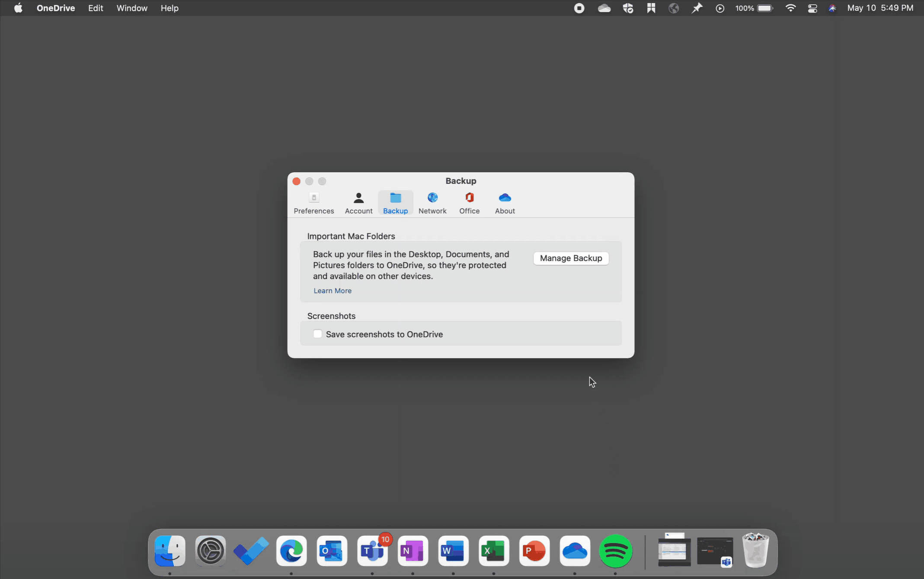924x579 pixels.
Task: Close the Backup window
Action: pos(296,181)
